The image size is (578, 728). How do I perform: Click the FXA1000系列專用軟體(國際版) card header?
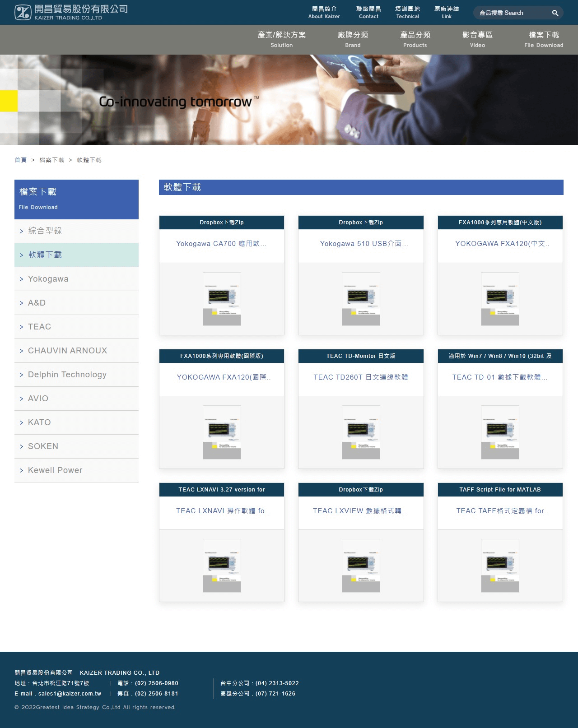222,356
